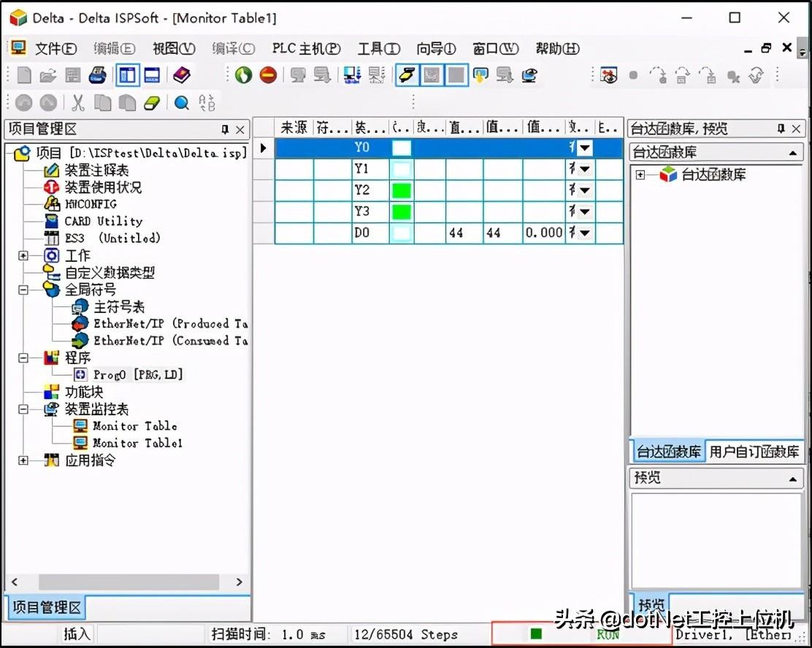
Task: Click the red Stop PLC icon
Action: click(x=268, y=76)
